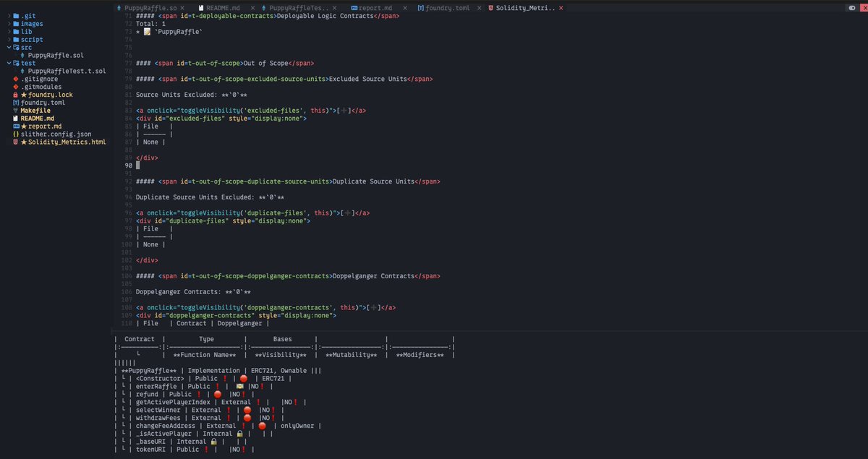Select the Solidity_Metri.. active tab
This screenshot has height=459, width=868.
526,8
